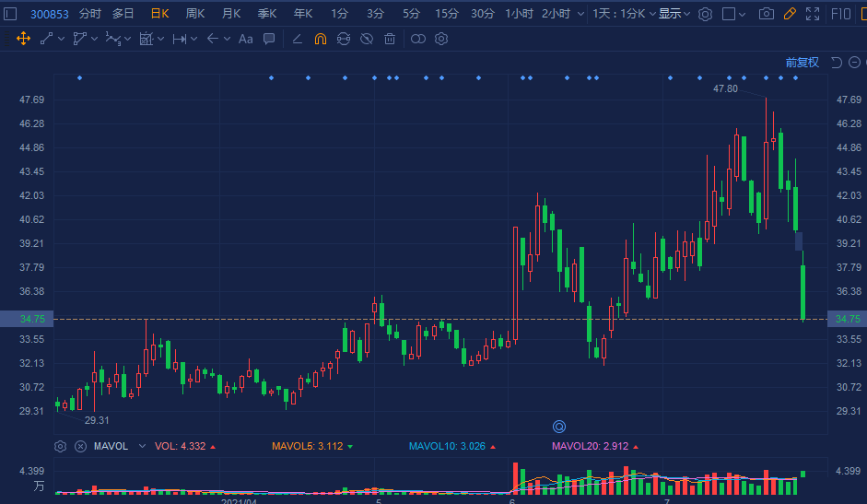Select the arrow annotation tool
Screen dimensions: 867x504
point(212,39)
